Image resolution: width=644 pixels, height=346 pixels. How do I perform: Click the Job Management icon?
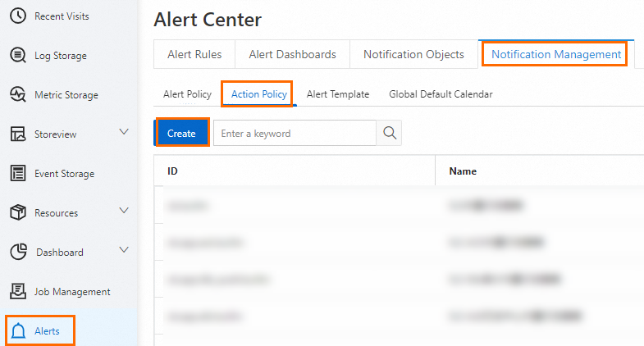click(x=18, y=291)
